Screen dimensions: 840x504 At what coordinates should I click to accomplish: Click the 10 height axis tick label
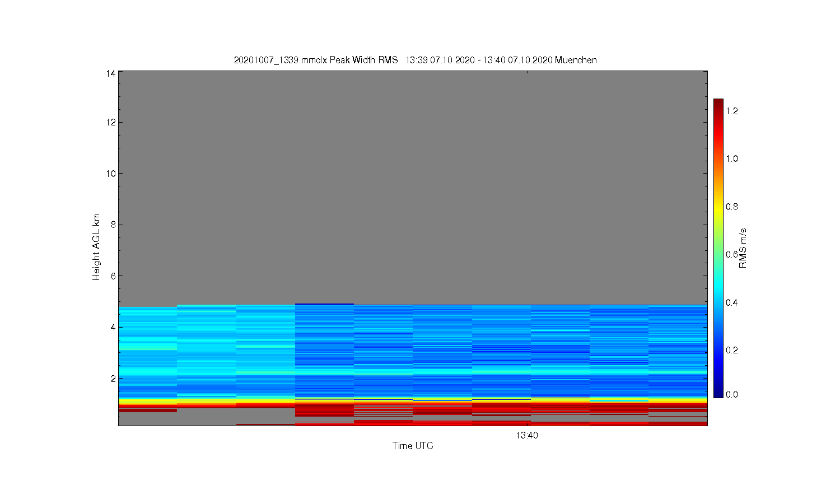(110, 174)
